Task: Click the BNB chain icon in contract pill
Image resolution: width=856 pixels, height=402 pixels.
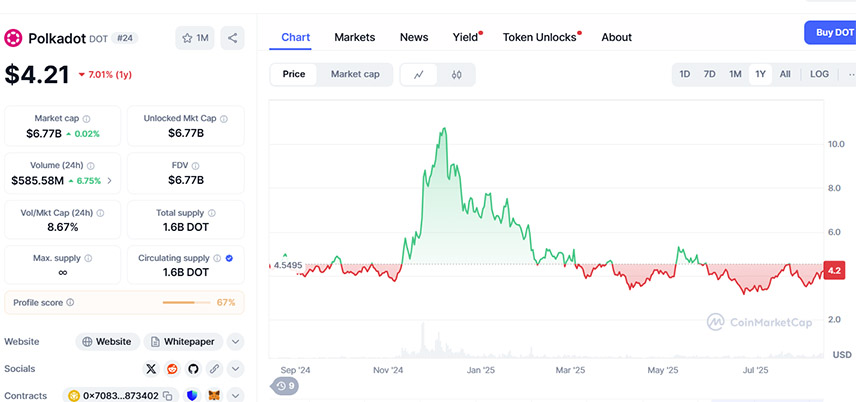Action: point(74,395)
